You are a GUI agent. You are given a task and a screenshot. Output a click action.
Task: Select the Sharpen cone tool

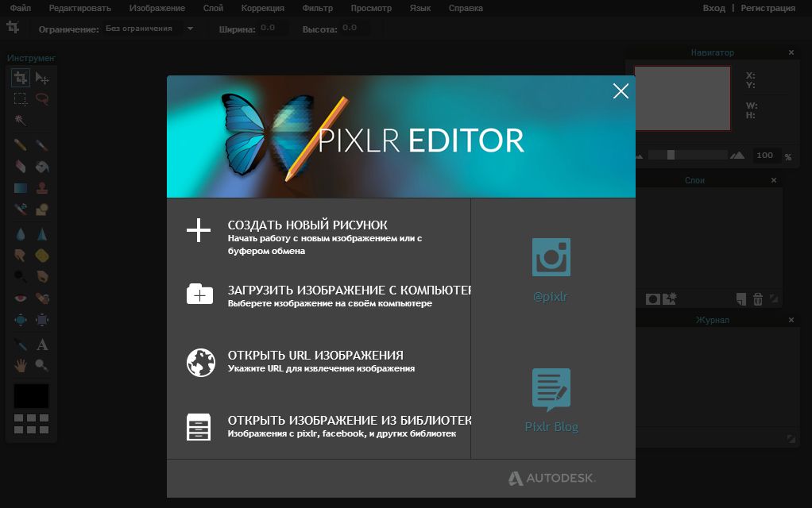pyautogui.click(x=42, y=234)
